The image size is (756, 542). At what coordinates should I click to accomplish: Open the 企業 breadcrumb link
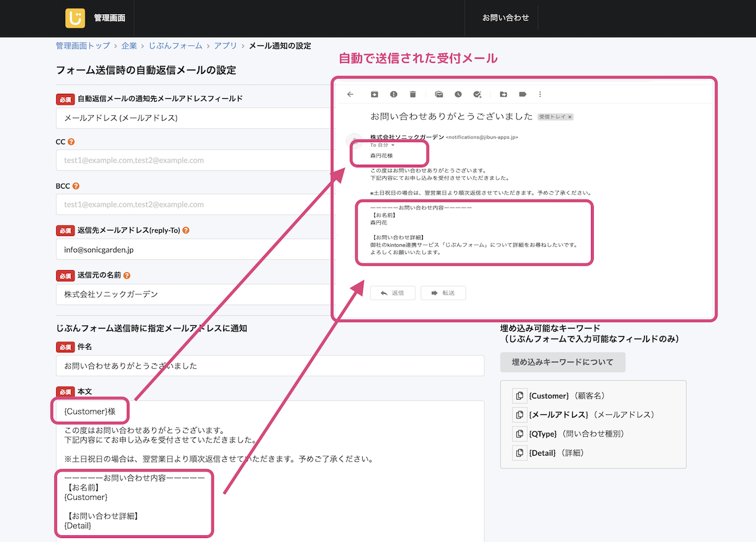click(129, 46)
